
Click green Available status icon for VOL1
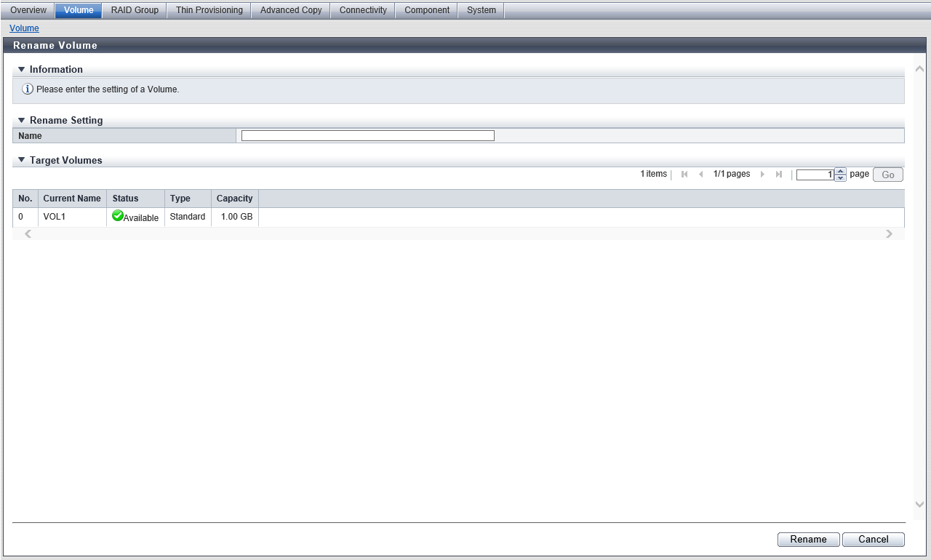[118, 216]
